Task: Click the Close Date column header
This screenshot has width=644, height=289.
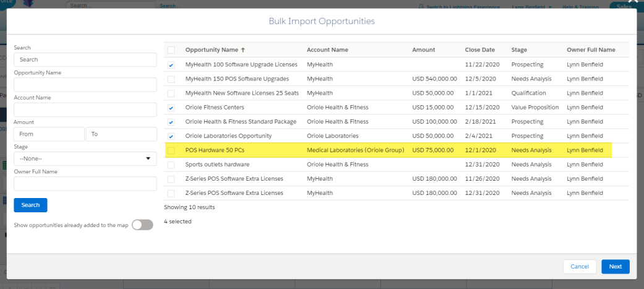Action: tap(479, 50)
